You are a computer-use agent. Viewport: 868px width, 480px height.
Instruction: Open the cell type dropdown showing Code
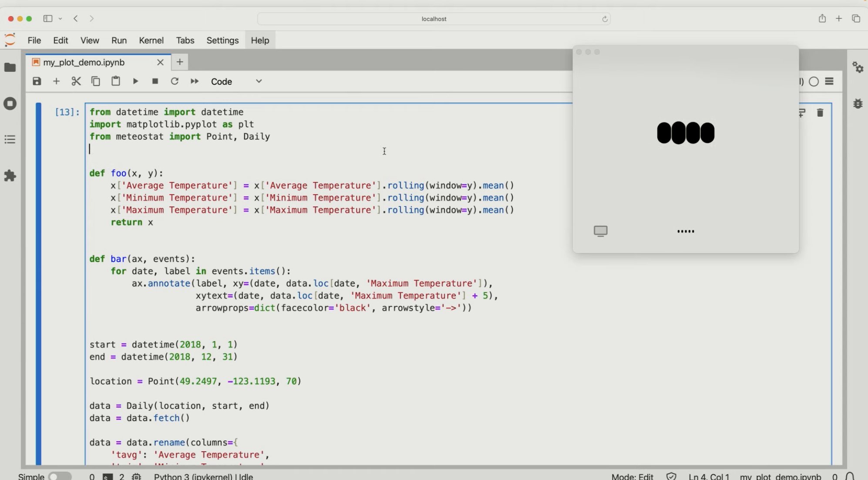(236, 81)
